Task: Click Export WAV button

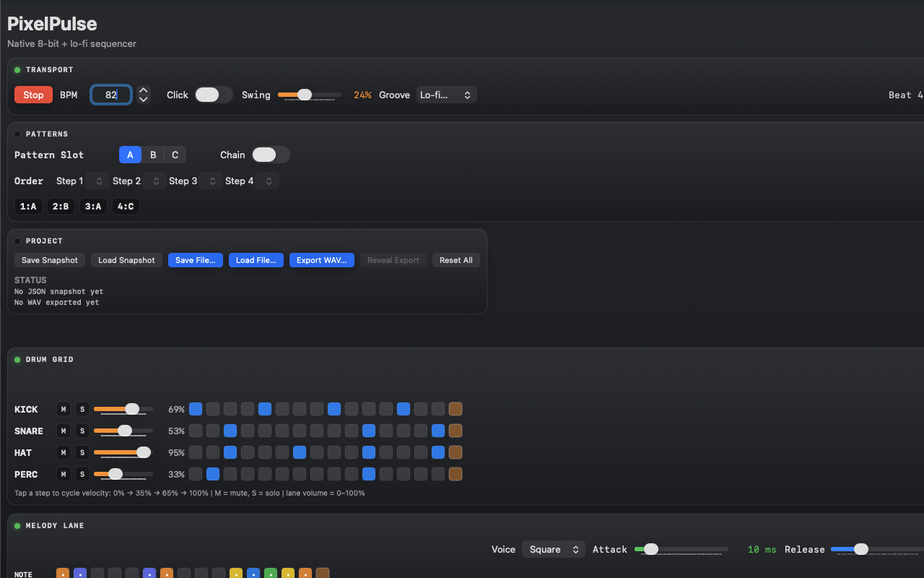Action: click(321, 260)
